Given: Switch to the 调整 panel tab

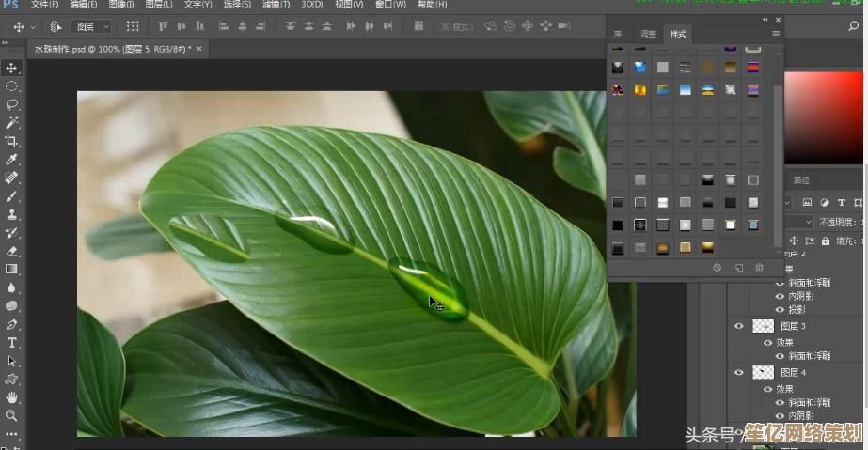Looking at the screenshot, I should 649,34.
